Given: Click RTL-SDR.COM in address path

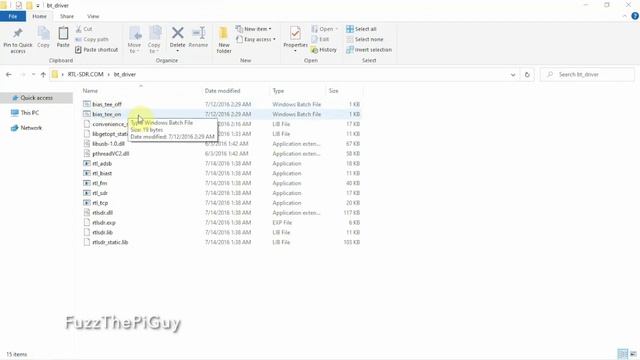Looking at the screenshot, I should 85,74.
